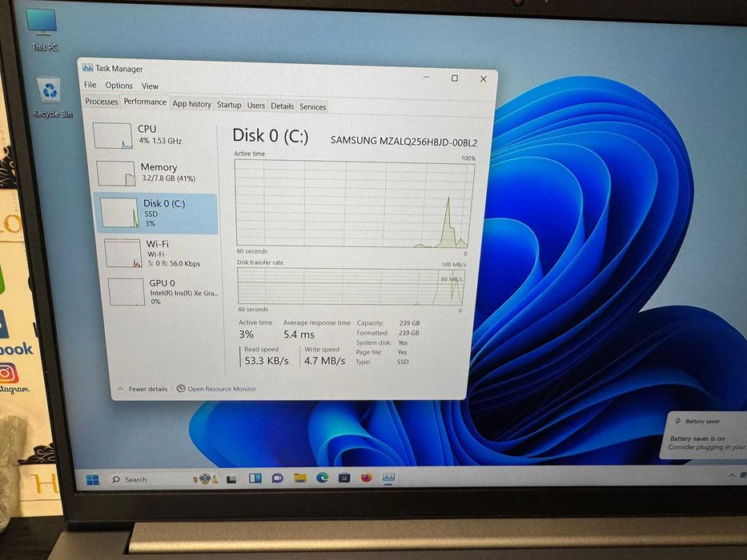Launch Firefox from the taskbar

(x=367, y=477)
